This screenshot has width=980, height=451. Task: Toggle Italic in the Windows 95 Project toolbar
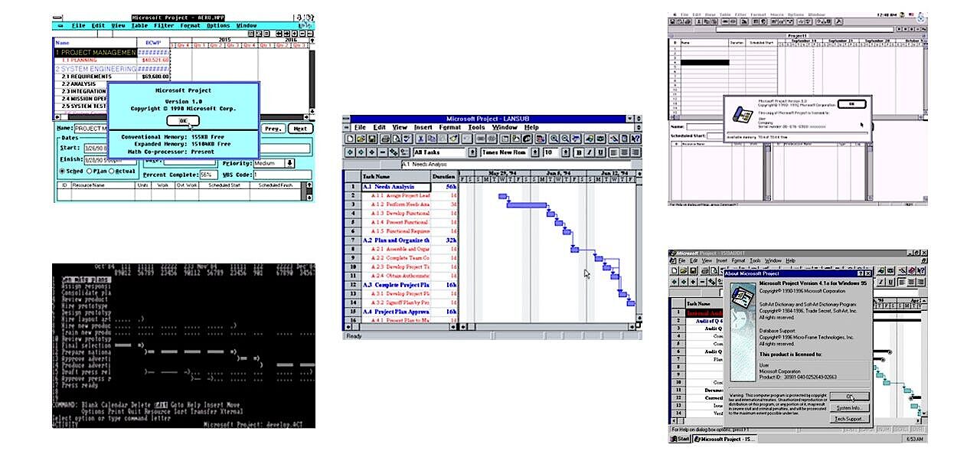882,283
